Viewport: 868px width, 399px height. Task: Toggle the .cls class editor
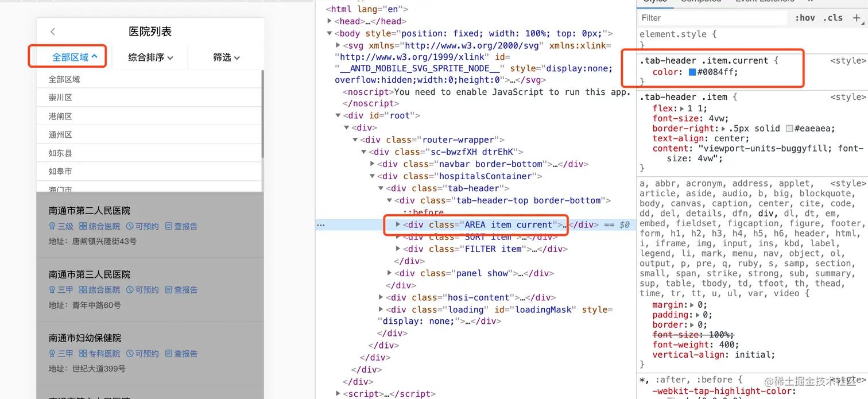point(833,18)
